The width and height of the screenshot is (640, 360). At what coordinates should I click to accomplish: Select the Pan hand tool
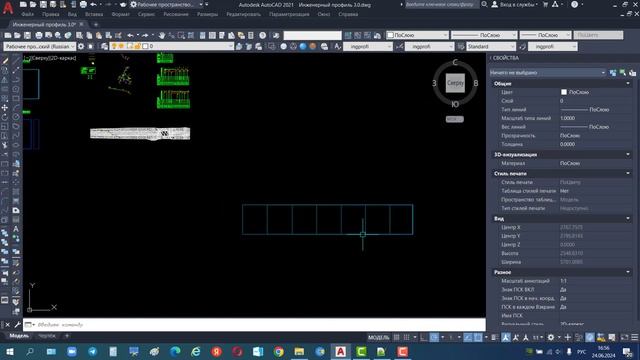point(162,36)
